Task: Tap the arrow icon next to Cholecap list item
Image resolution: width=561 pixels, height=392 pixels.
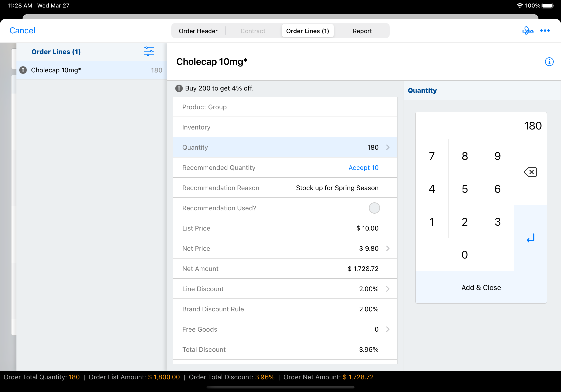Action: [23, 70]
